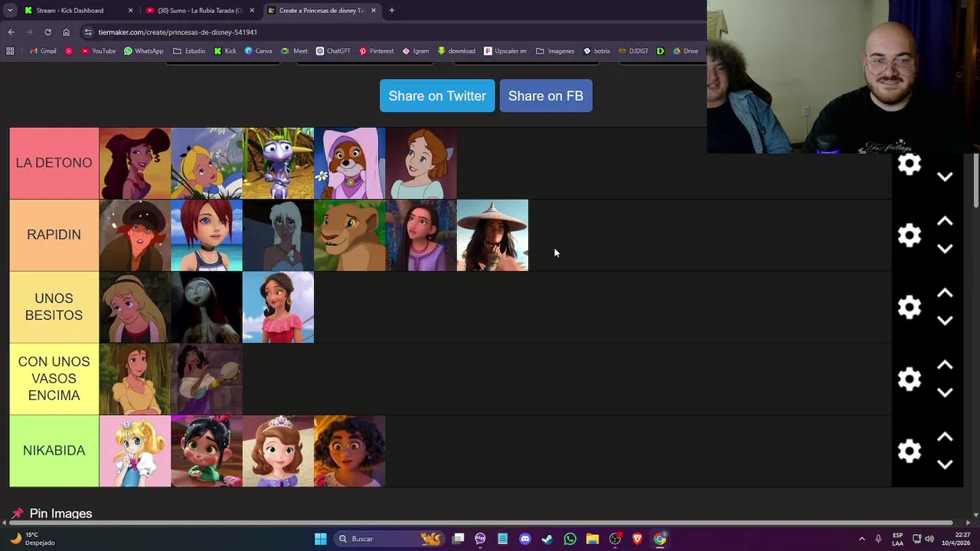Open the Estudio bookmarks folder
This screenshot has width=980, height=551.
click(x=189, y=51)
